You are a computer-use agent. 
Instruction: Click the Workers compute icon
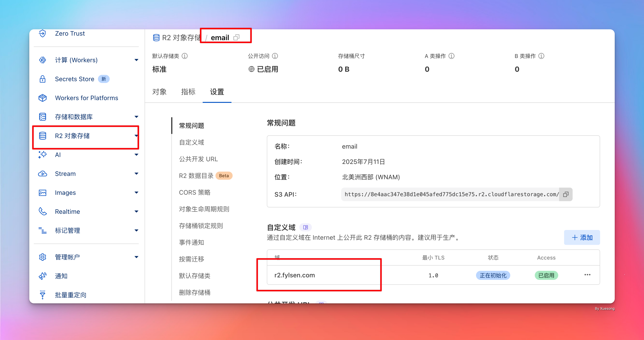pyautogui.click(x=42, y=60)
